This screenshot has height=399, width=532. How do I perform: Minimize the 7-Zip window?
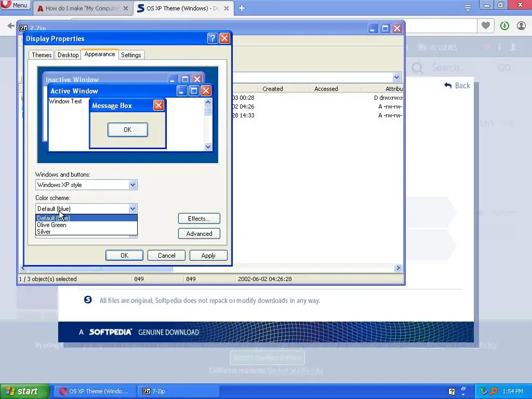point(373,29)
